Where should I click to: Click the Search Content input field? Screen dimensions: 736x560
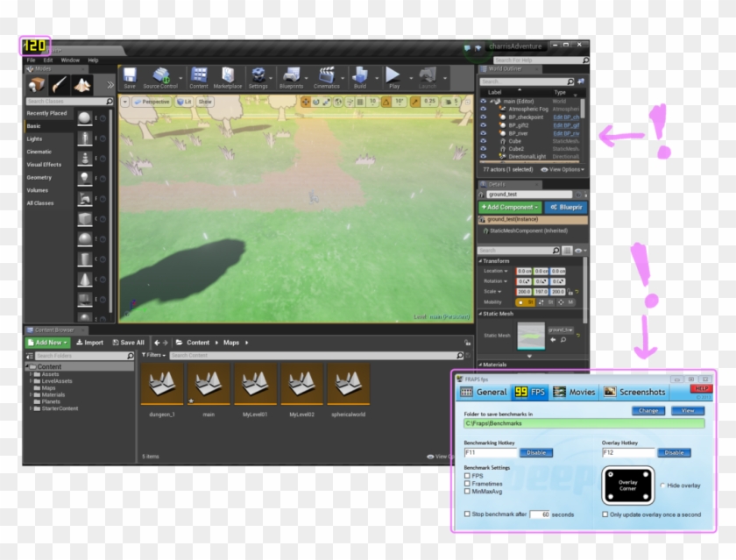click(315, 356)
